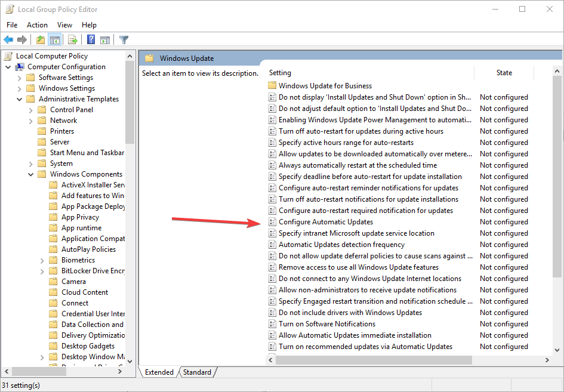564x392 pixels.
Task: Click the policy icon for Do not include drivers with Windows Updates
Action: coord(272,313)
